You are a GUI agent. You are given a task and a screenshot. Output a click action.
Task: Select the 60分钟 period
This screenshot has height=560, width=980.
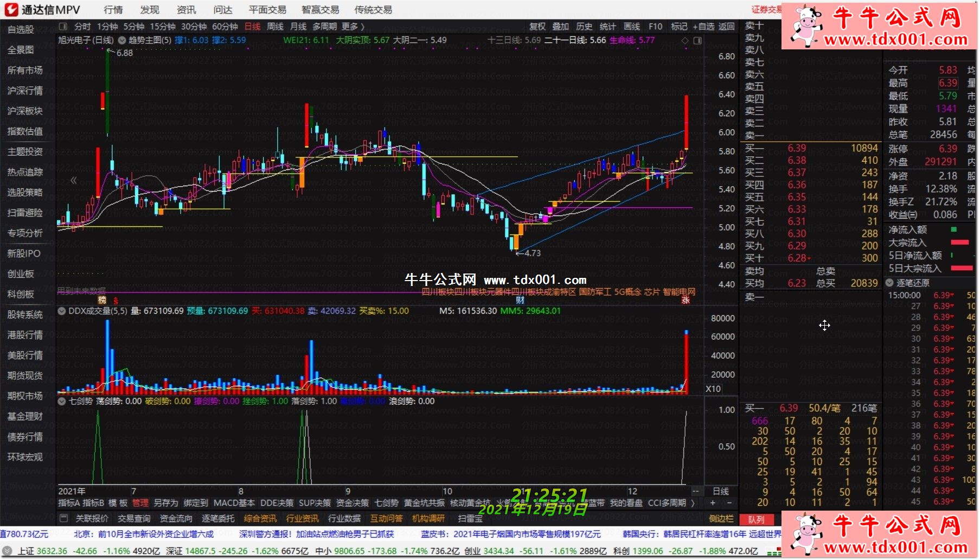point(225,26)
